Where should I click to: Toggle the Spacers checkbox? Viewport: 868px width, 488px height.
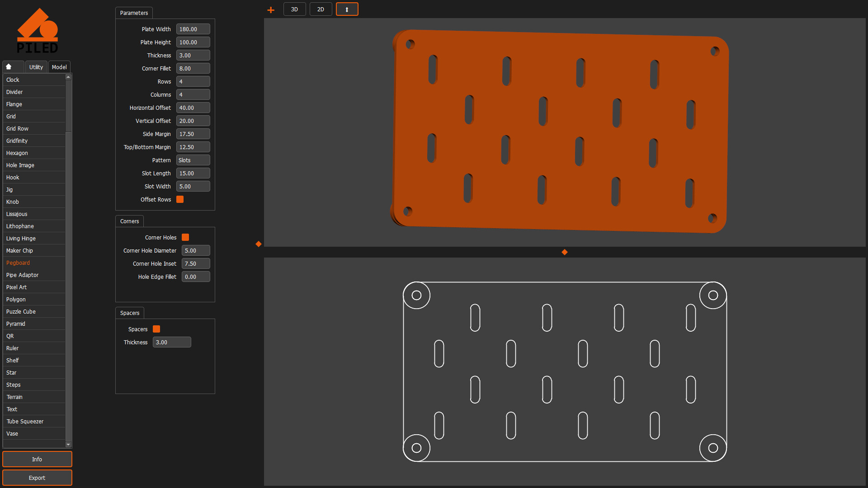point(156,329)
